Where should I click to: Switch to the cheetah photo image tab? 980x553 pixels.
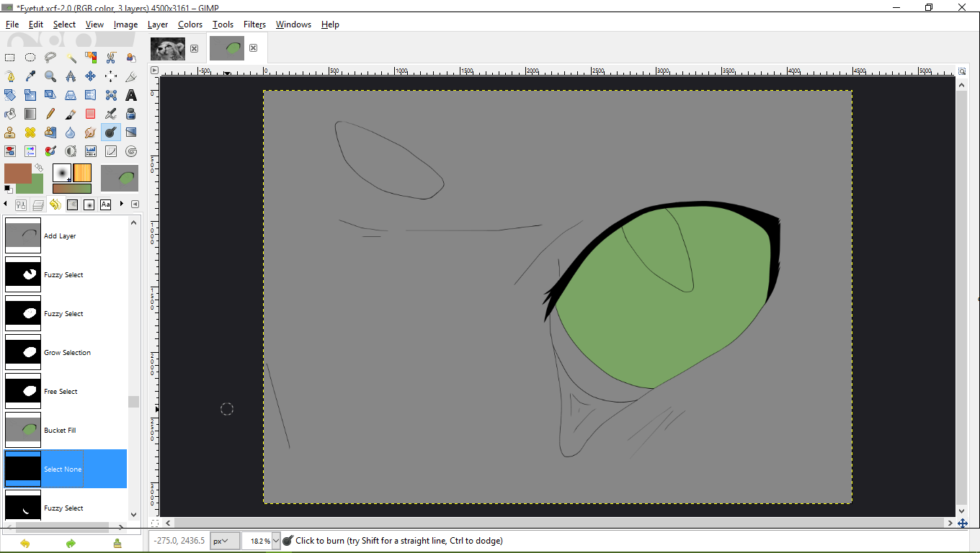click(168, 48)
